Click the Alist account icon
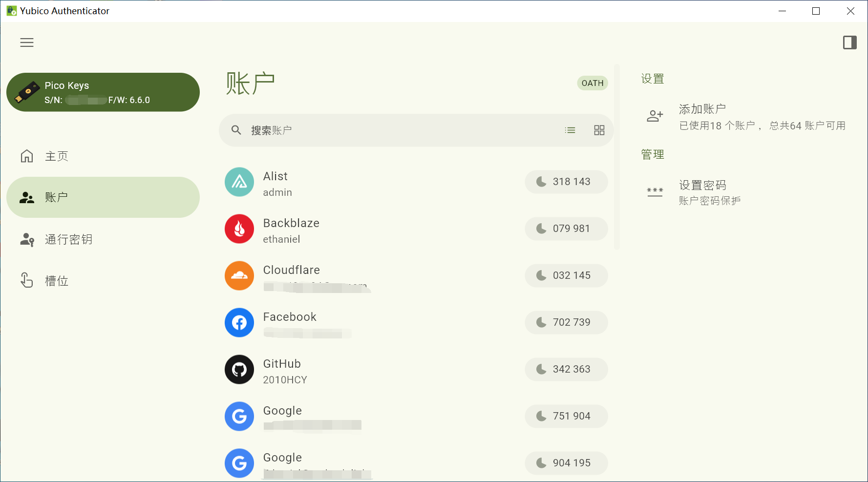Screen dimensions: 868x482 (x=239, y=182)
